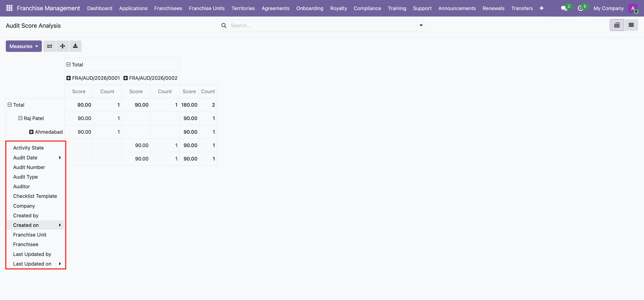This screenshot has width=644, height=300.
Task: Switch to pivot view
Action: 617,25
